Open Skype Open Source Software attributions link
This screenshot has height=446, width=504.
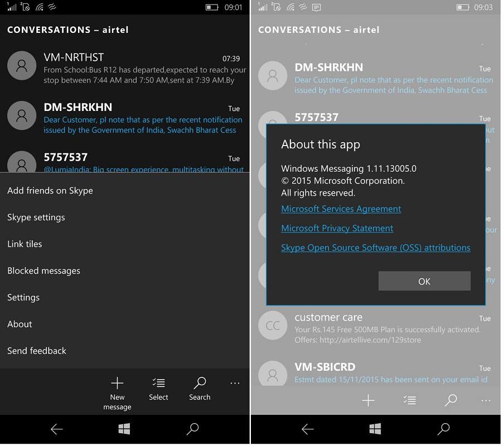377,249
